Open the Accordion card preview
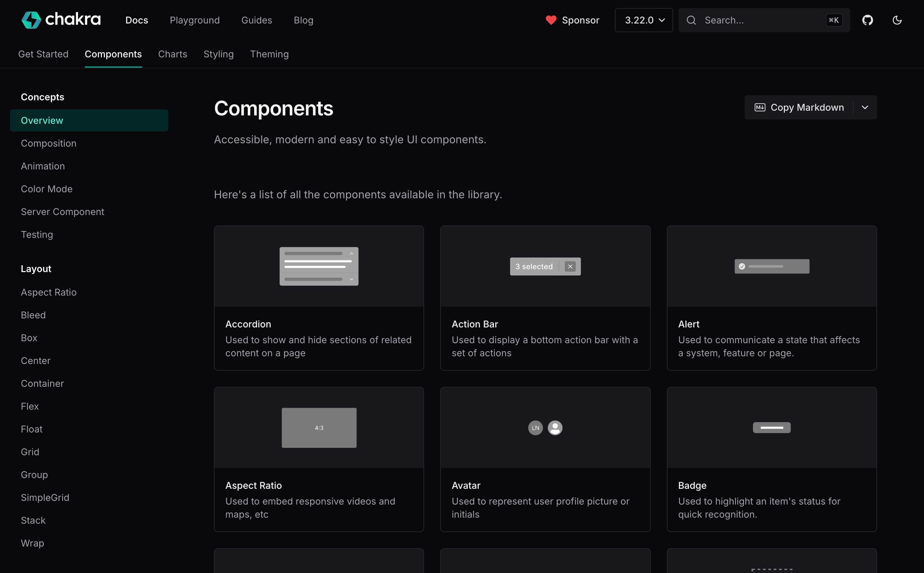The height and width of the screenshot is (573, 924). [x=319, y=266]
